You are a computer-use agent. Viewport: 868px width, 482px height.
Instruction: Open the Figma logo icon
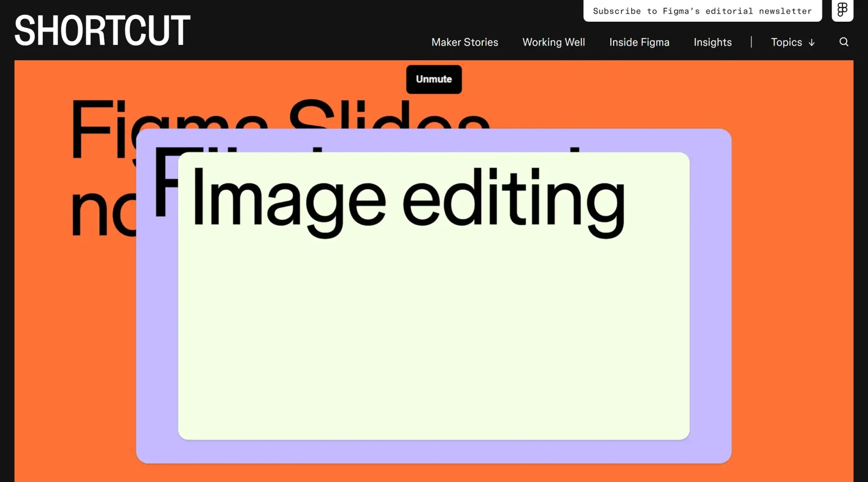[x=843, y=10]
